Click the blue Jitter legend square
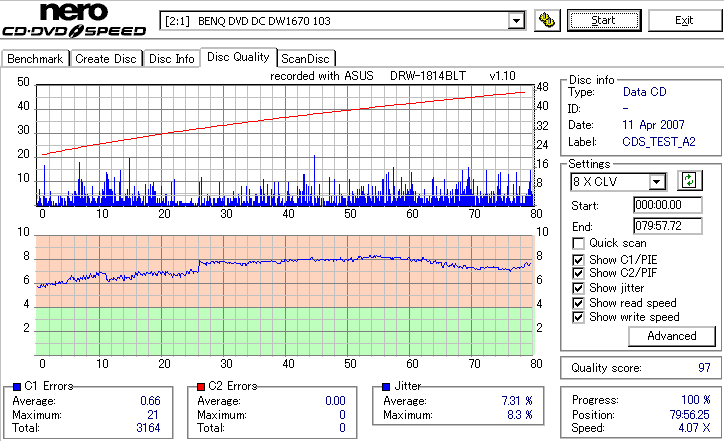 (x=386, y=387)
